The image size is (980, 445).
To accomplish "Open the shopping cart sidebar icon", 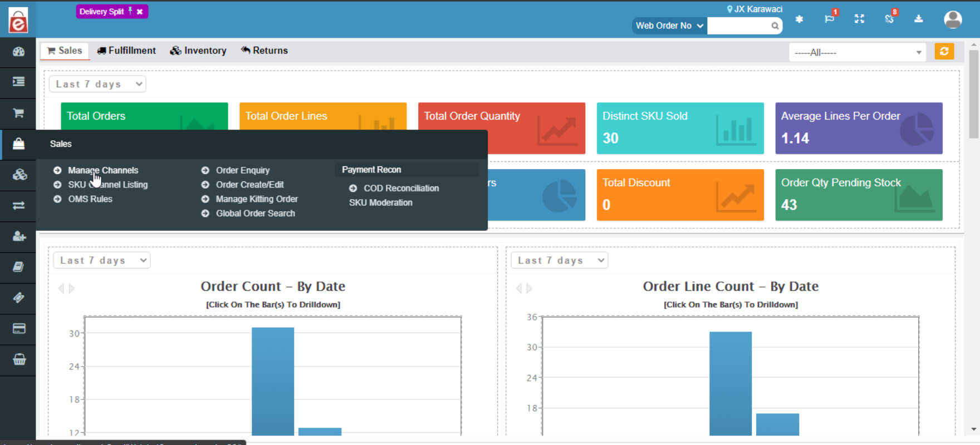I will tap(18, 113).
